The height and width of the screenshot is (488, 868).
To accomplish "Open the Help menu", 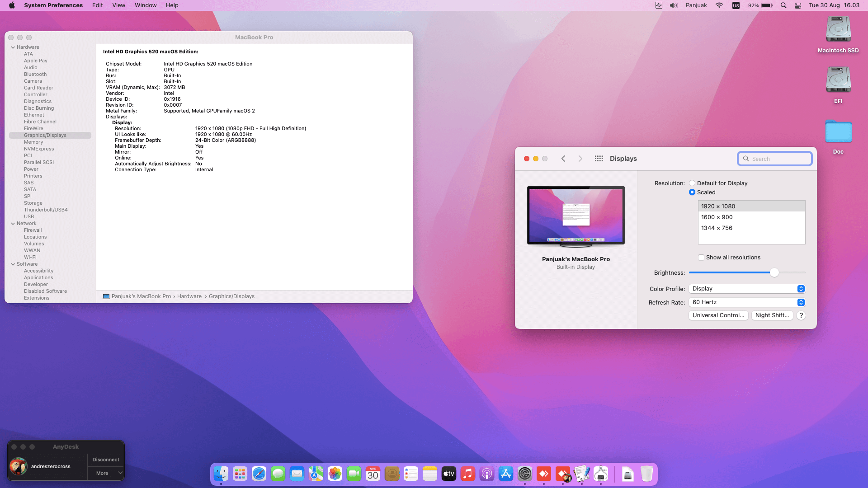I will 172,5.
